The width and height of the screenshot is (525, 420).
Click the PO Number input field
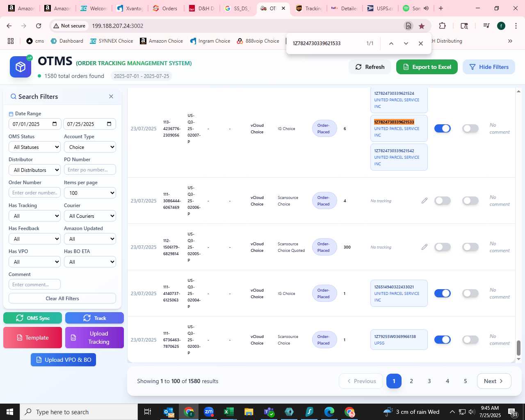pos(90,169)
